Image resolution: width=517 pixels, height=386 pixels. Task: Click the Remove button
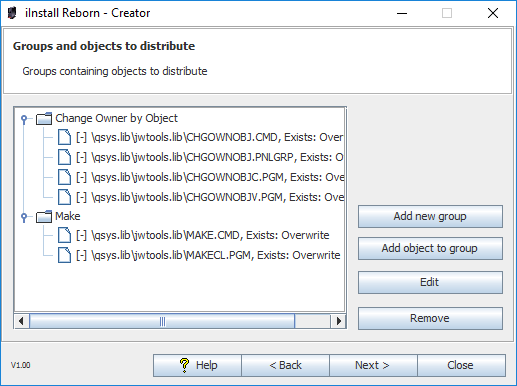[430, 319]
